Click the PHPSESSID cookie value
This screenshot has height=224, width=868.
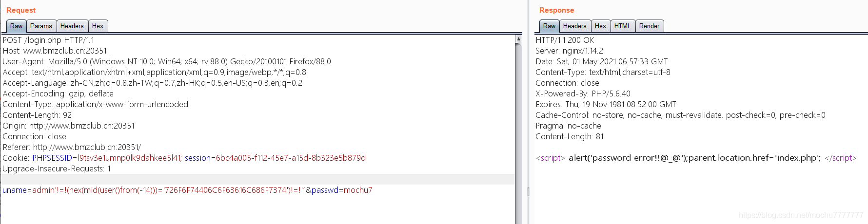coord(129,158)
